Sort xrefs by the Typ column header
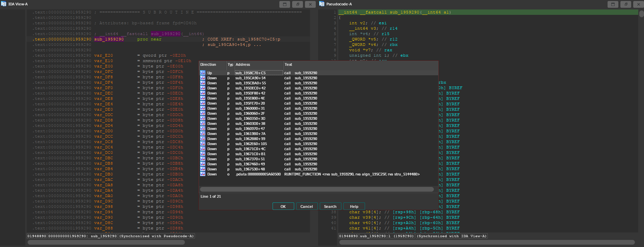Screen dimensions: 644x247 [230, 64]
